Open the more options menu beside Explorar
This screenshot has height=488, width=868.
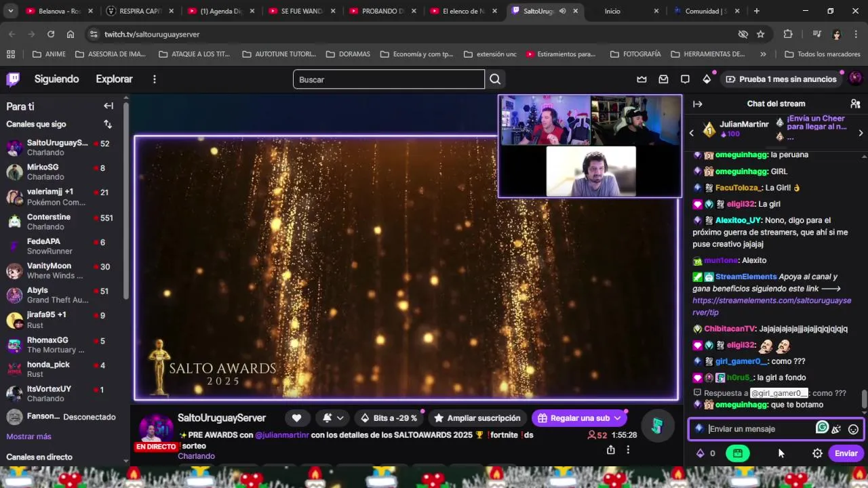154,79
